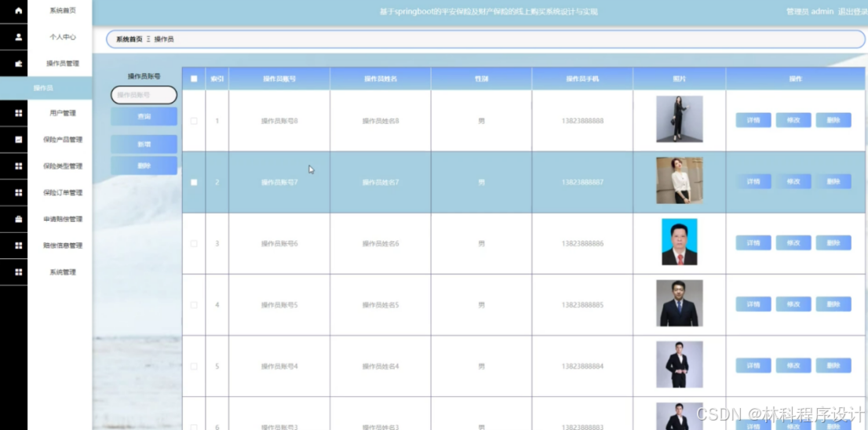868x430 pixels.
Task: Click 修改 for 操作员账号5
Action: coord(793,304)
